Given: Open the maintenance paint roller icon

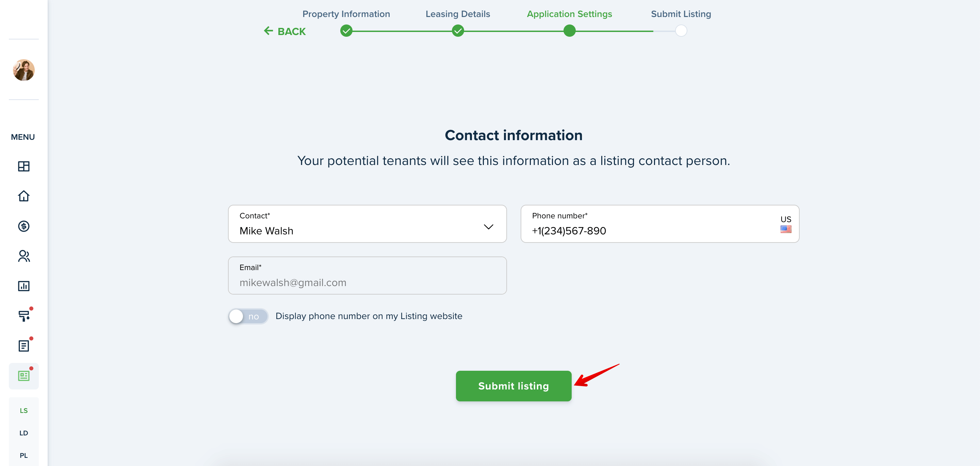Looking at the screenshot, I should 23,316.
